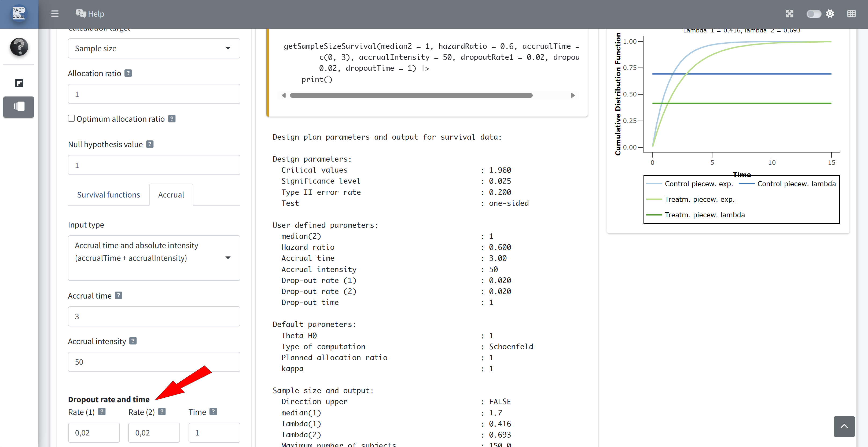The width and height of the screenshot is (868, 447).
Task: Toggle the dark mode switch
Action: (x=813, y=14)
